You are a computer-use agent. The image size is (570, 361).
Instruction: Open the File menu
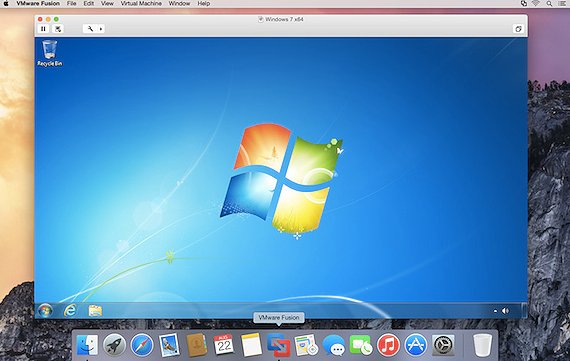pos(72,3)
